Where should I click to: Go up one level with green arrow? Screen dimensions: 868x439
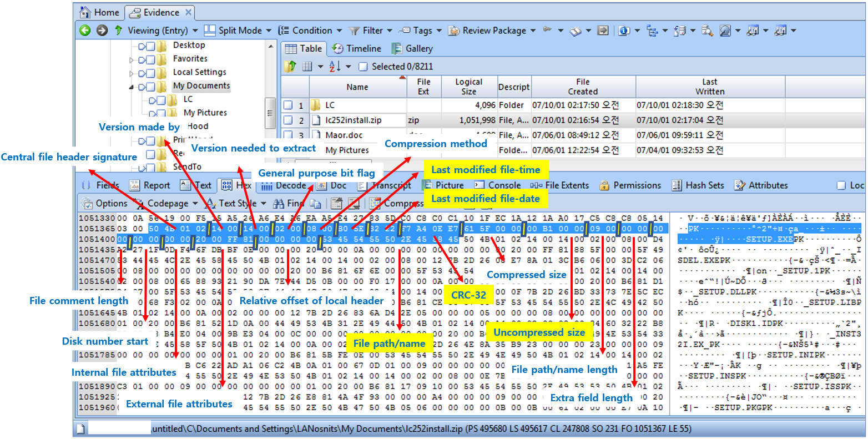point(118,31)
